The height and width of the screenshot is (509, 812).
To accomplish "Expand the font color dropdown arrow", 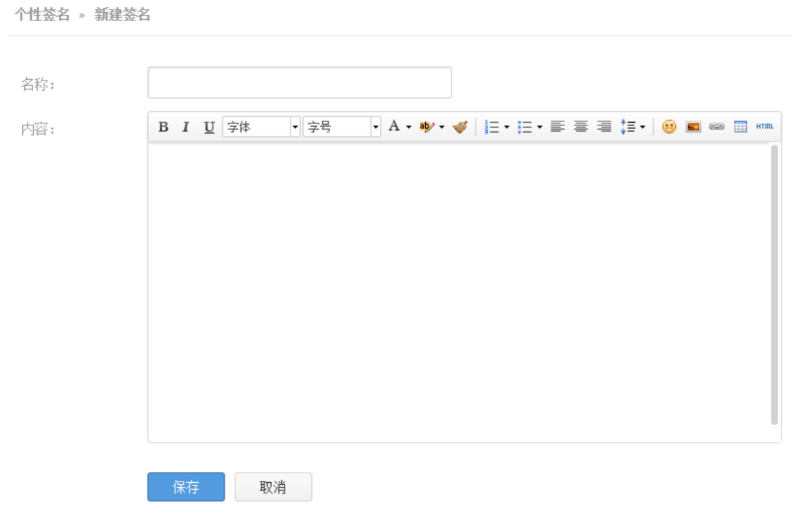I will tap(409, 127).
